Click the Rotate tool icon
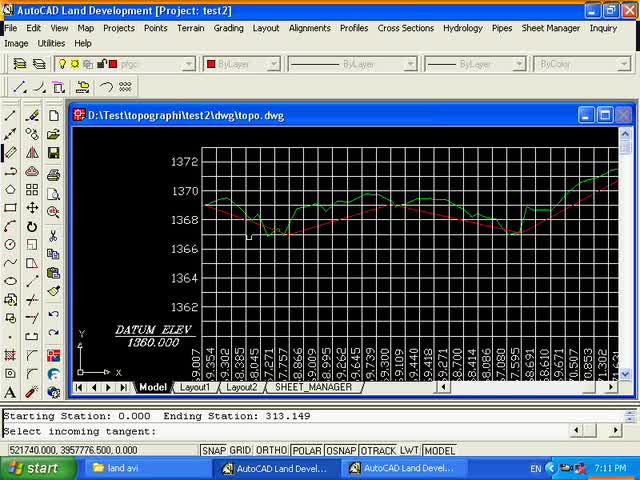The height and width of the screenshot is (480, 640). pyautogui.click(x=32, y=226)
